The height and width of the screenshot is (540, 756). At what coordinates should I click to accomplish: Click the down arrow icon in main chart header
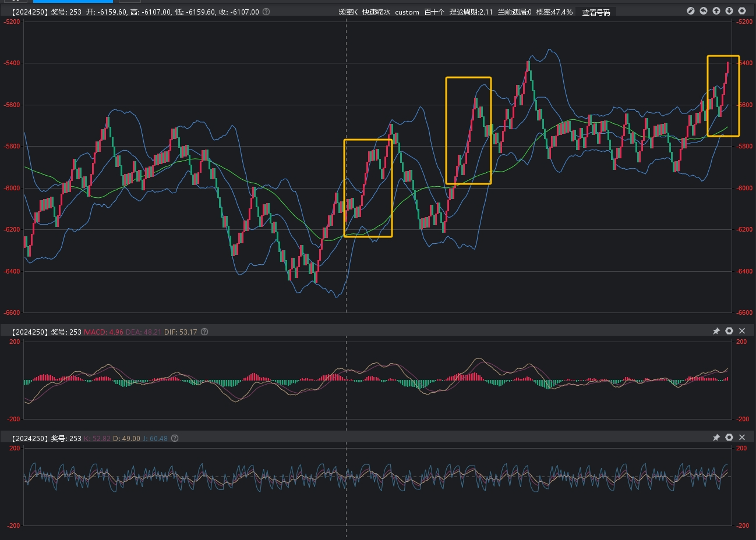tap(729, 11)
